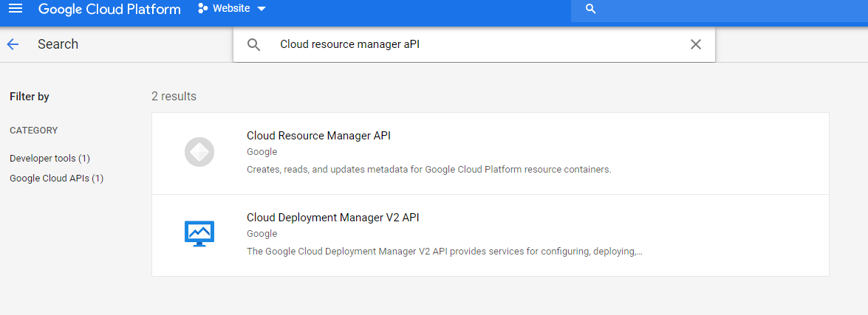This screenshot has width=868, height=315.
Task: Filter by Google Cloud APIs category
Action: pos(56,178)
